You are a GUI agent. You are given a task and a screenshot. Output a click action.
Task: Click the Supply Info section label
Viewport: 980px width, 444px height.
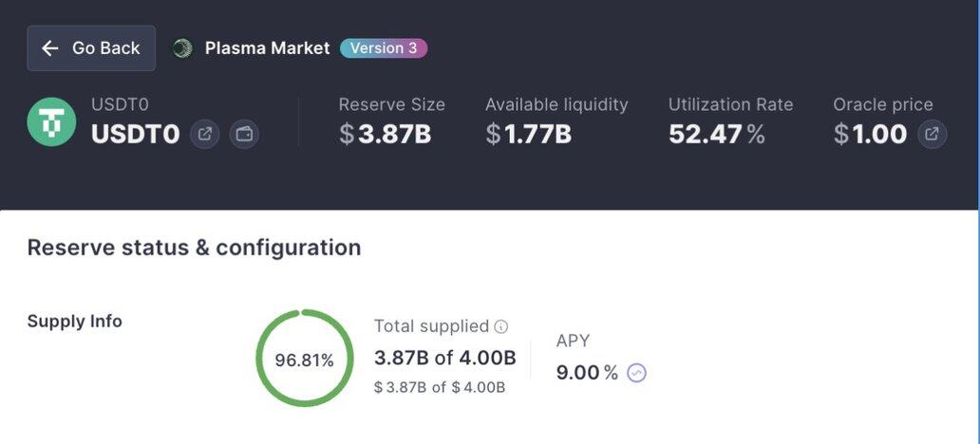74,322
